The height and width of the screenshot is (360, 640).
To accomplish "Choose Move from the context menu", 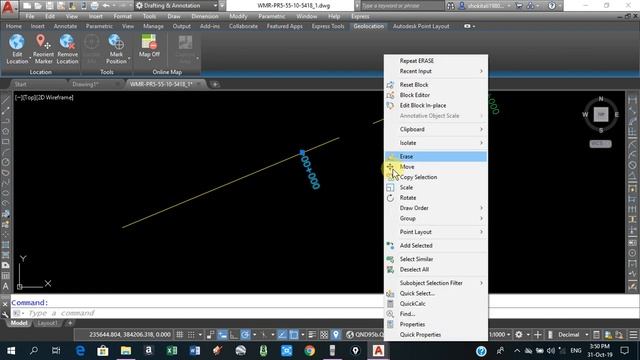I will (x=436, y=167).
